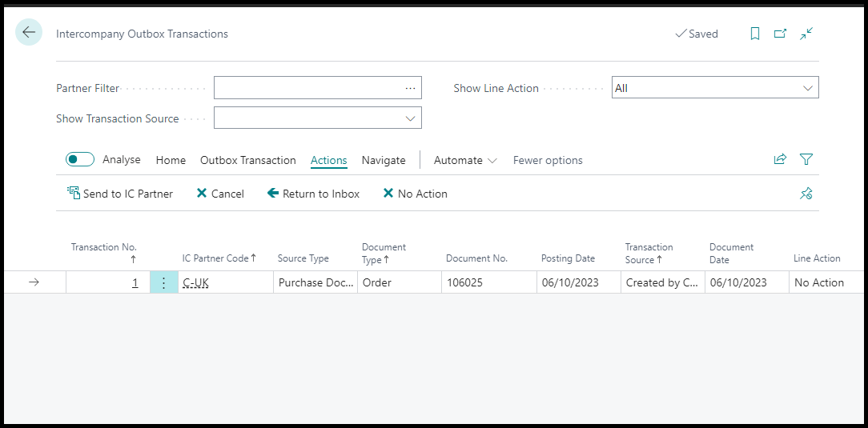This screenshot has height=428, width=868.
Task: Toggle the Analyse switch
Action: pos(80,160)
